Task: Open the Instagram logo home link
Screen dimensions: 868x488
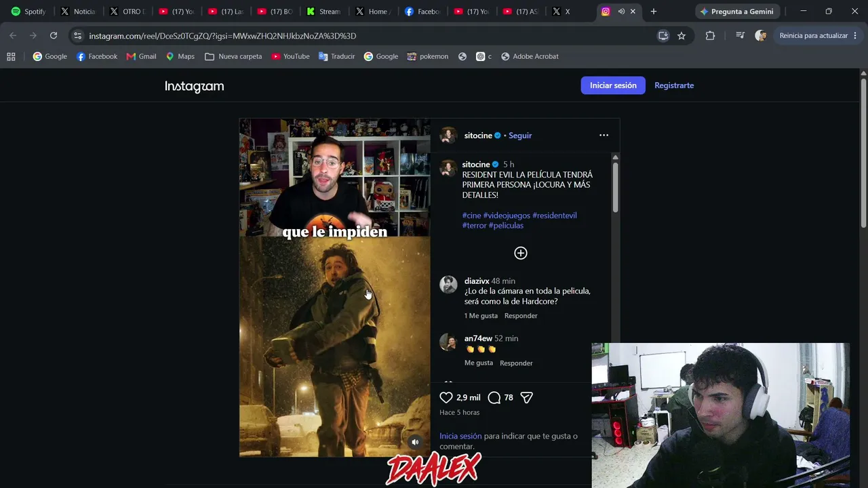Action: pos(194,86)
